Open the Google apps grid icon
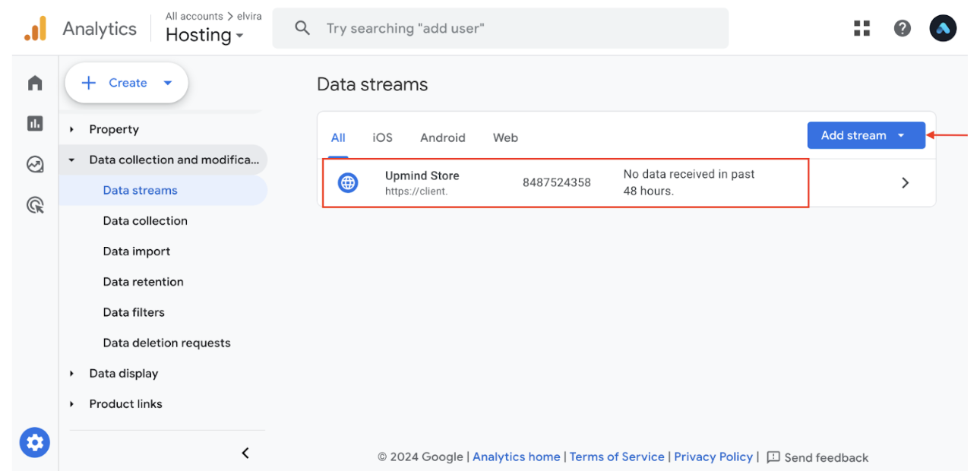The width and height of the screenshot is (980, 471). (861, 29)
